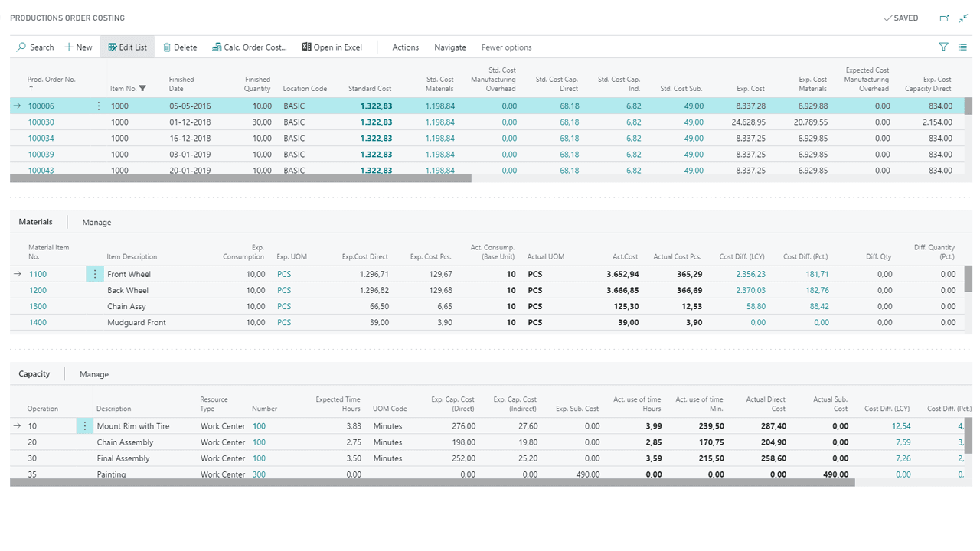Viewport: 980px width, 551px height.
Task: Open production order 100039
Action: pyautogui.click(x=41, y=155)
